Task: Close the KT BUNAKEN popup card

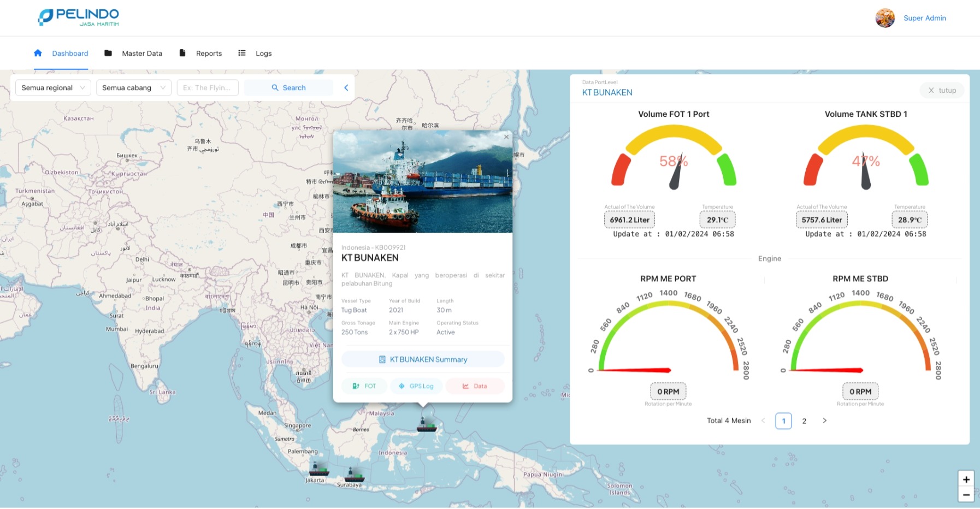Action: [506, 137]
